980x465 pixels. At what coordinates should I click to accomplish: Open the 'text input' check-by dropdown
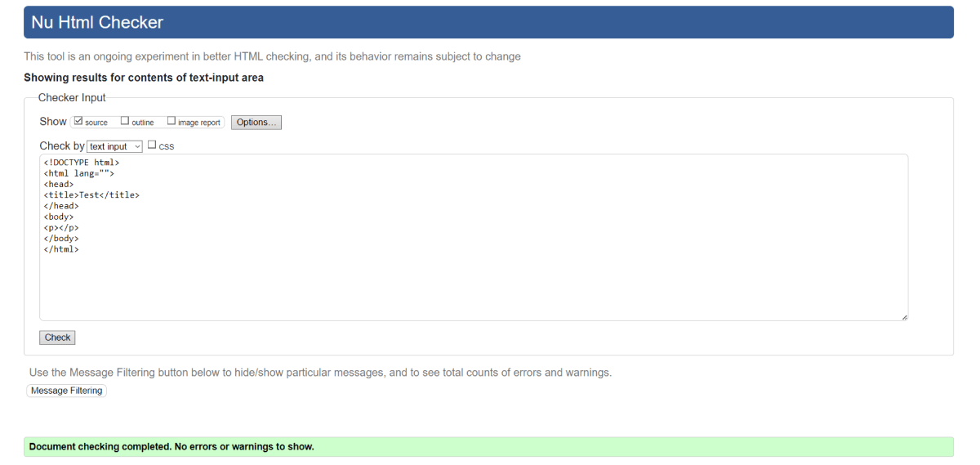(115, 146)
